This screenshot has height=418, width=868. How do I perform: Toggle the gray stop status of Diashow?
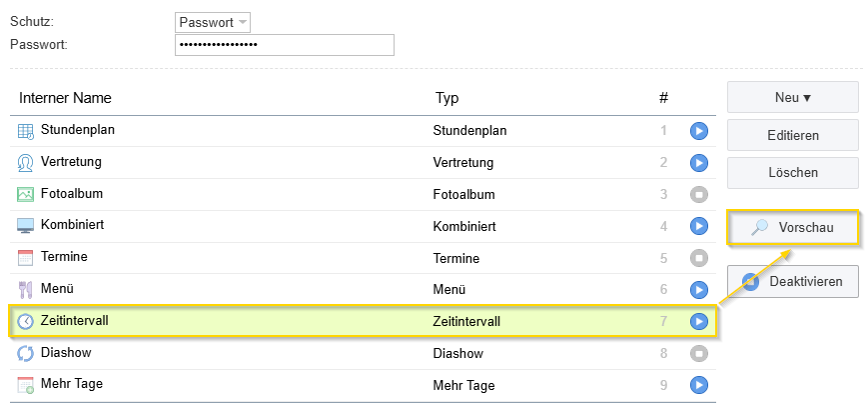pos(699,353)
